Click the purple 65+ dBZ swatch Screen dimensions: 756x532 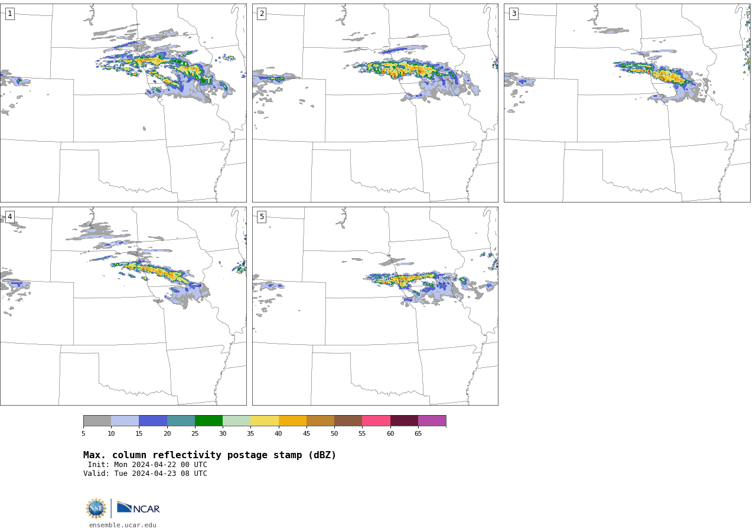(432, 420)
